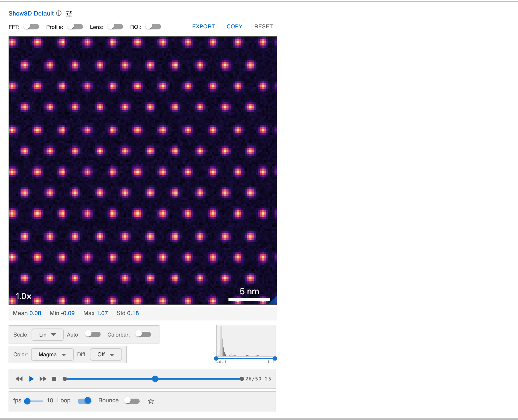Stop the animation playback
The width and height of the screenshot is (518, 420).
point(54,379)
